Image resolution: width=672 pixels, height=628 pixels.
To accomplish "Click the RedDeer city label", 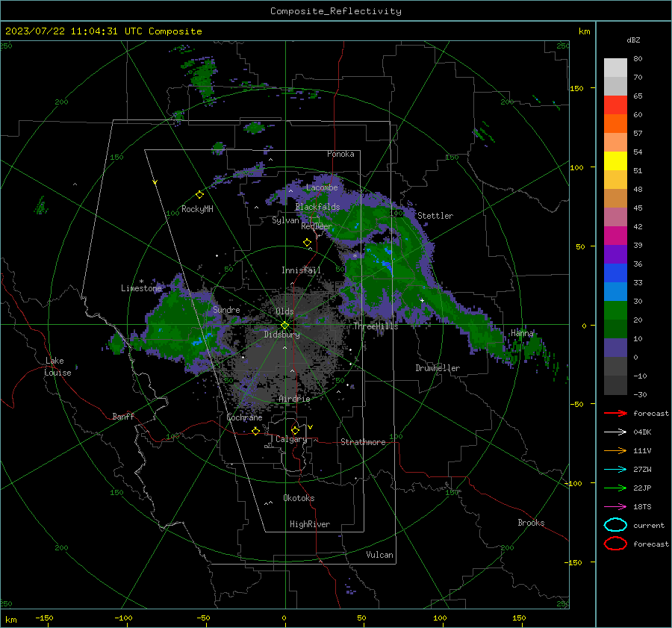I will pyautogui.click(x=317, y=226).
